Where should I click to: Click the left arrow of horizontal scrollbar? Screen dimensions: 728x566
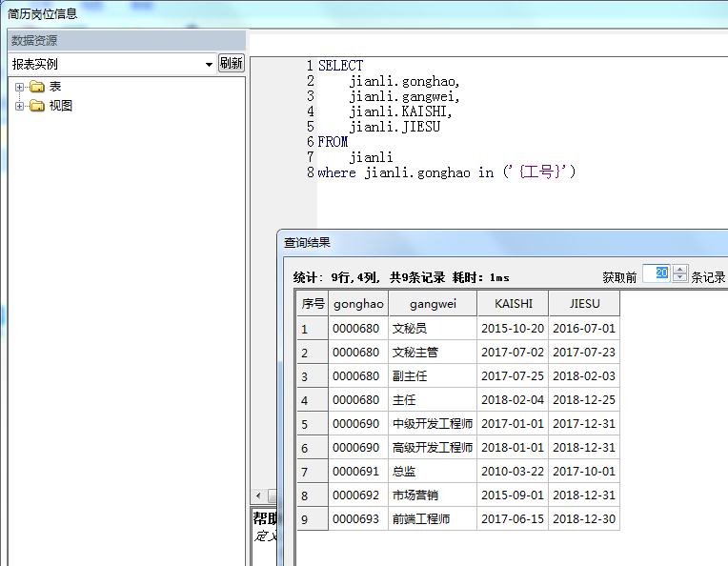[x=257, y=495]
